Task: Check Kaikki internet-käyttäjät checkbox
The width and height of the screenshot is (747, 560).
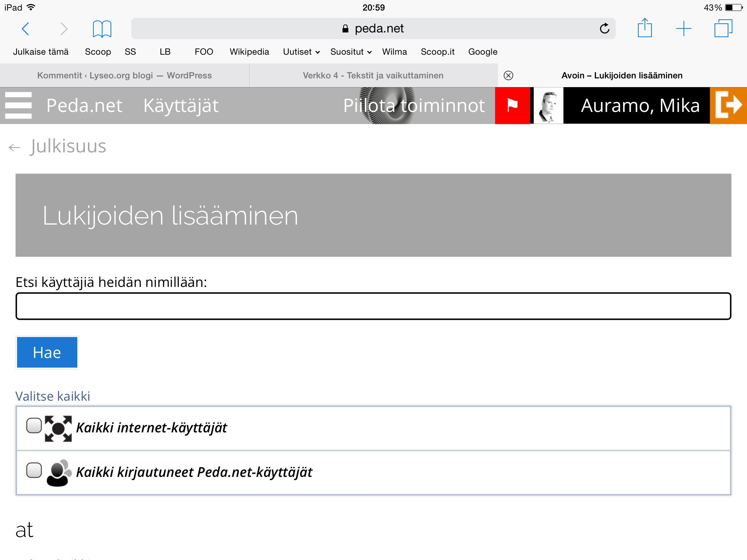Action: 34,425
